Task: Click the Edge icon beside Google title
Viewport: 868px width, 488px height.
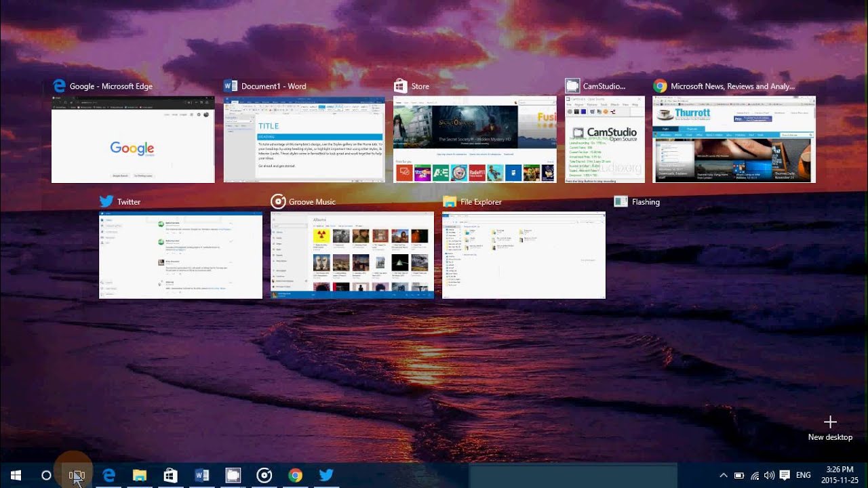Action: click(x=59, y=86)
